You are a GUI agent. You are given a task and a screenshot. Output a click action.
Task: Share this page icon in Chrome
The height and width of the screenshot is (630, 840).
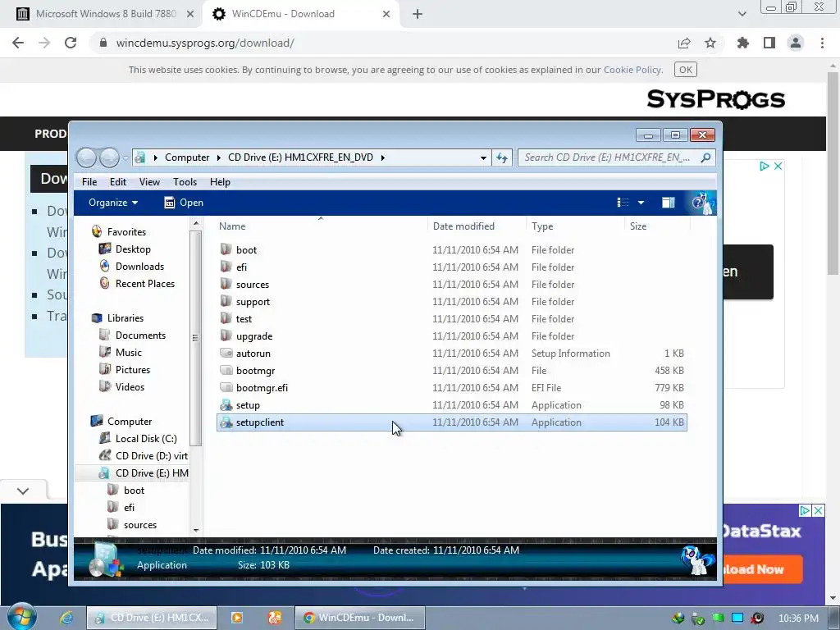point(684,43)
